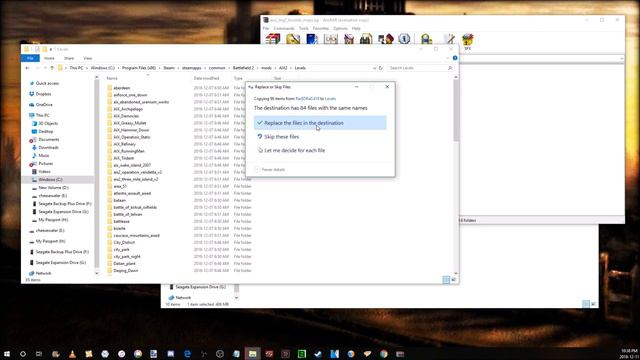Screen dimensions: 640x360
Task: Select the aberdeen folder
Action: 122,88
